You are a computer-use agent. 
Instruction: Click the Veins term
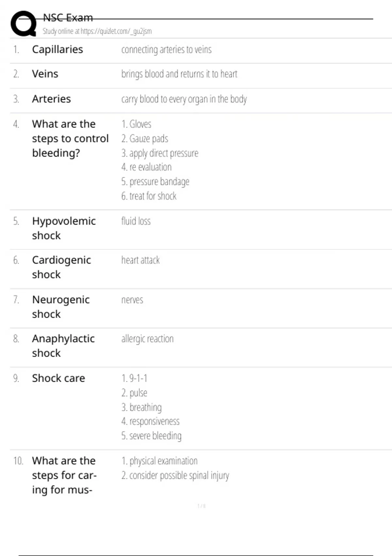45,74
